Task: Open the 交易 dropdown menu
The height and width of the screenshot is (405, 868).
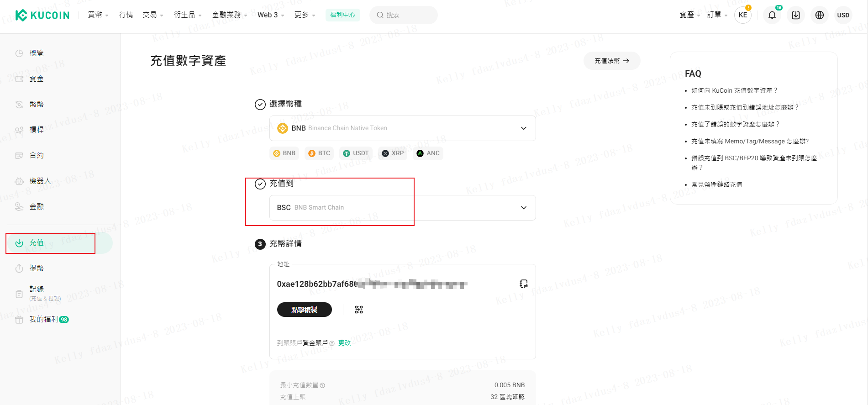Action: tap(153, 15)
